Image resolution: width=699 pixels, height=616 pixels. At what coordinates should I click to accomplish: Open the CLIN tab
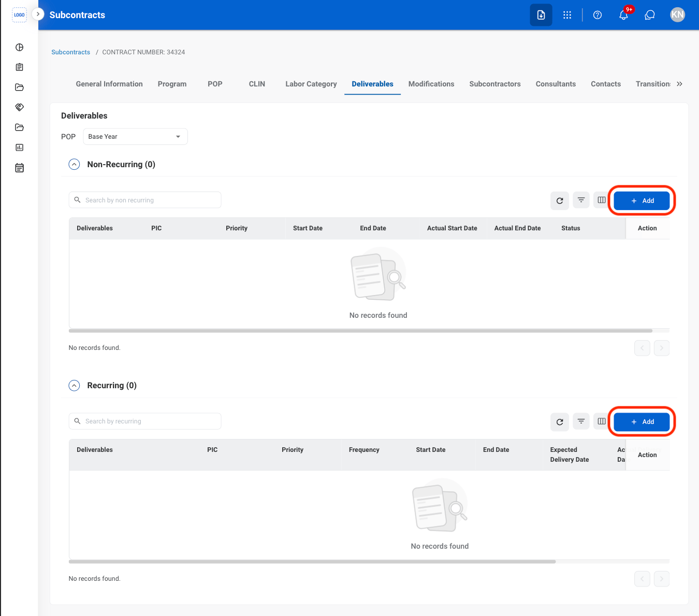(x=257, y=84)
